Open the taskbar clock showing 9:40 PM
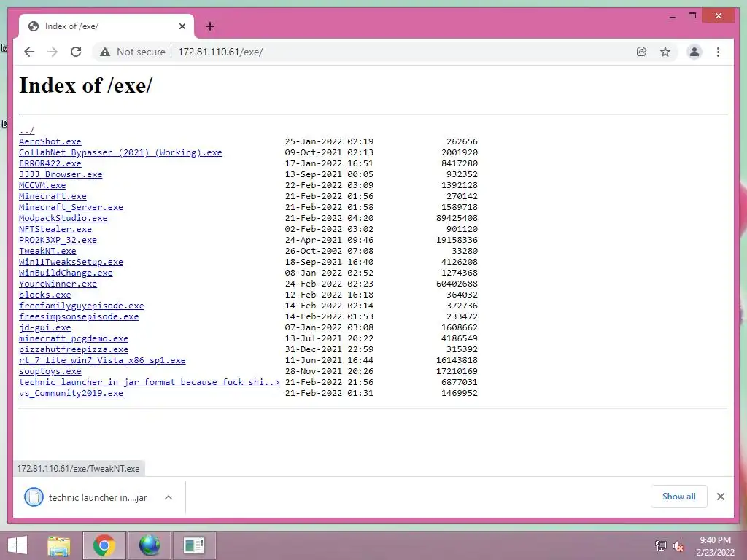Image resolution: width=747 pixels, height=560 pixels. pos(715,546)
